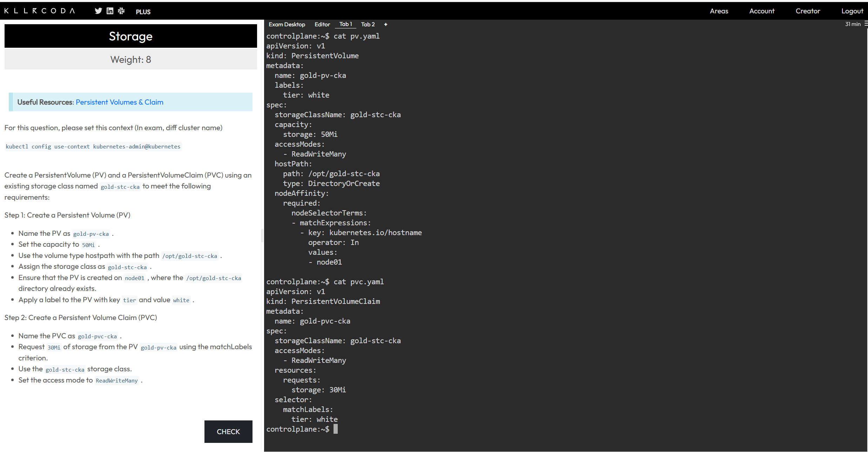Click the LinkedIn icon in the header

[x=110, y=11]
